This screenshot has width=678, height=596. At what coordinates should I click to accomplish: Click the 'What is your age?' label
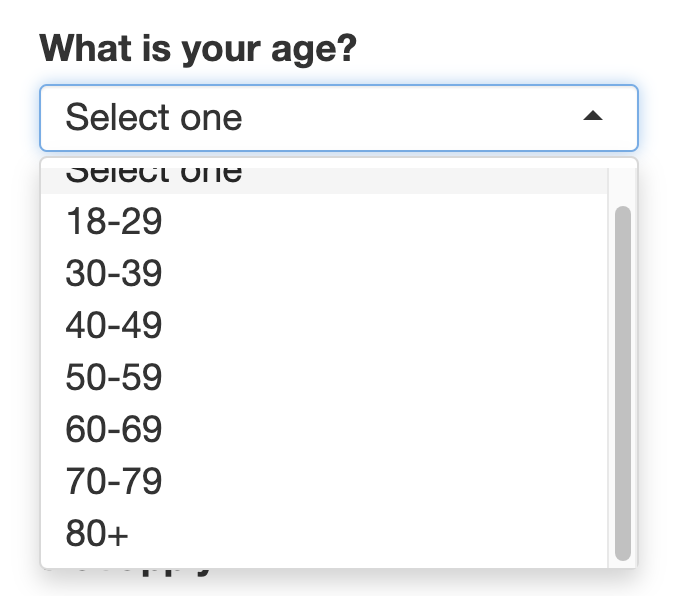197,47
